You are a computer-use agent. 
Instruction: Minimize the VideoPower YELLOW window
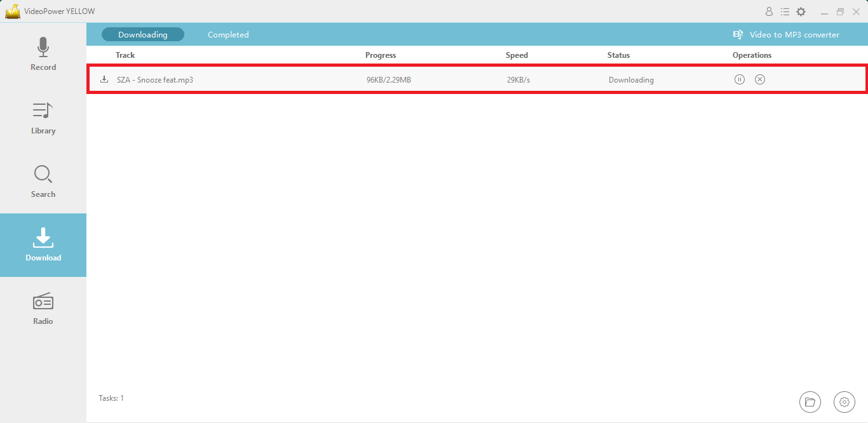(824, 12)
